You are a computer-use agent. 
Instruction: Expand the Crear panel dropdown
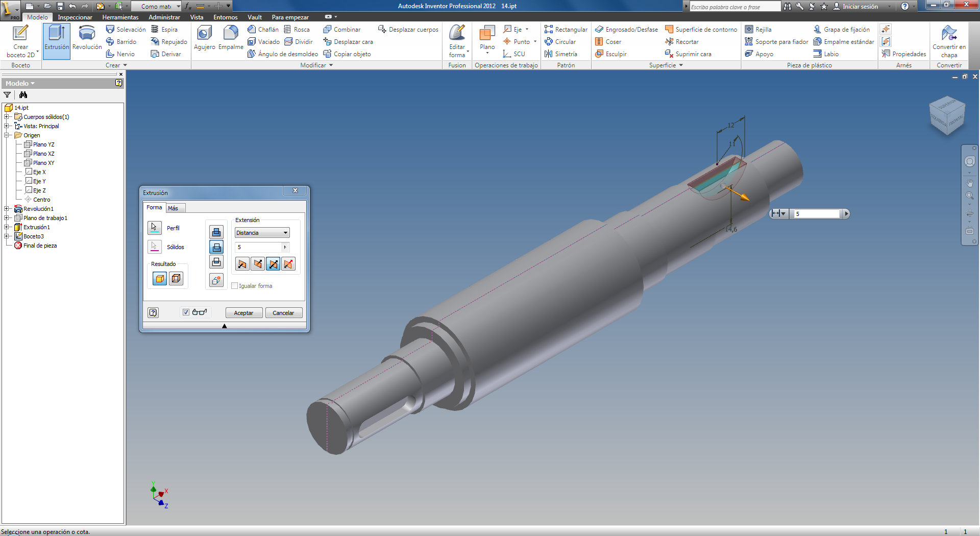[116, 65]
